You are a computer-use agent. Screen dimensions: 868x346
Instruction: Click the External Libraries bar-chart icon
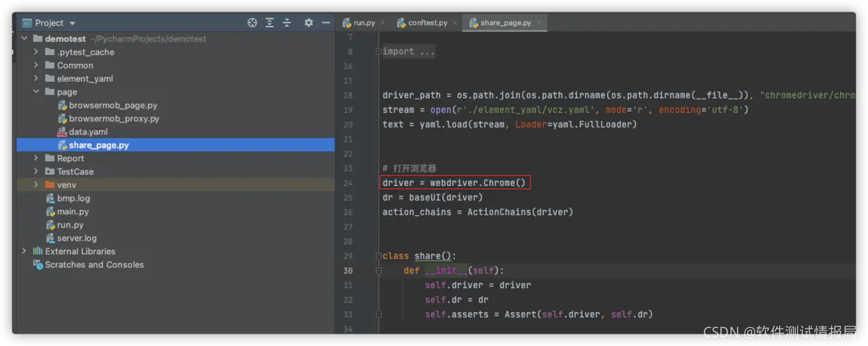coord(38,251)
